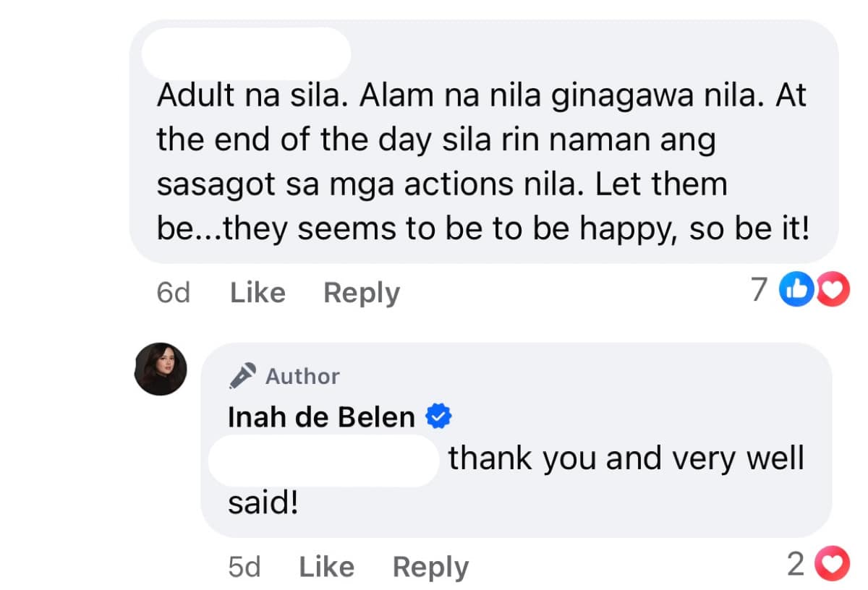The image size is (868, 590).
Task: Reply to Inah de Belen's comment
Action: pyautogui.click(x=430, y=566)
